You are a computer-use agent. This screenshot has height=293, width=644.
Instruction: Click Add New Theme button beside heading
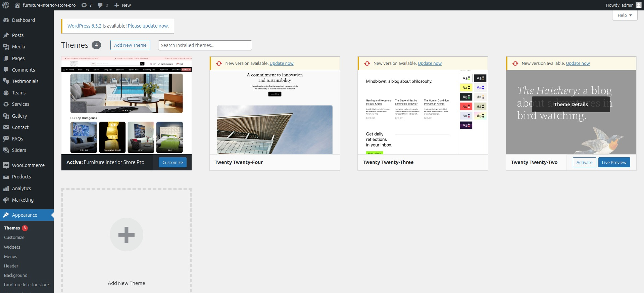(x=130, y=45)
